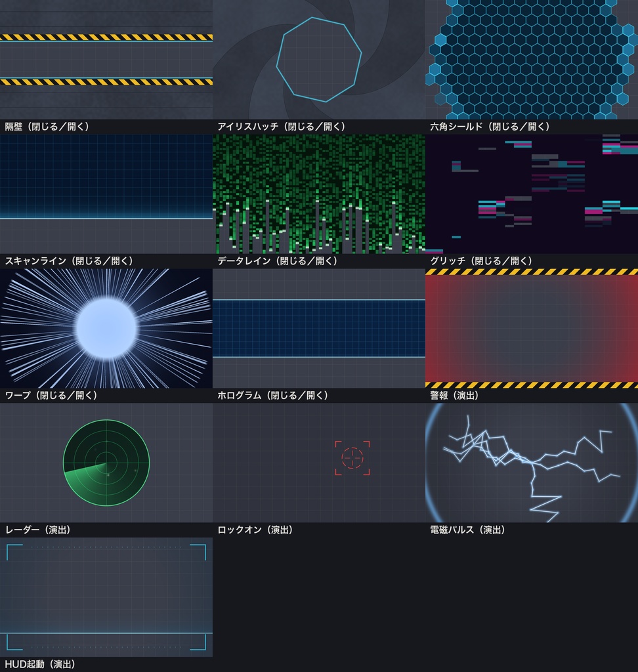Click the label ワープ（閉じる／開く）

pyautogui.click(x=51, y=396)
